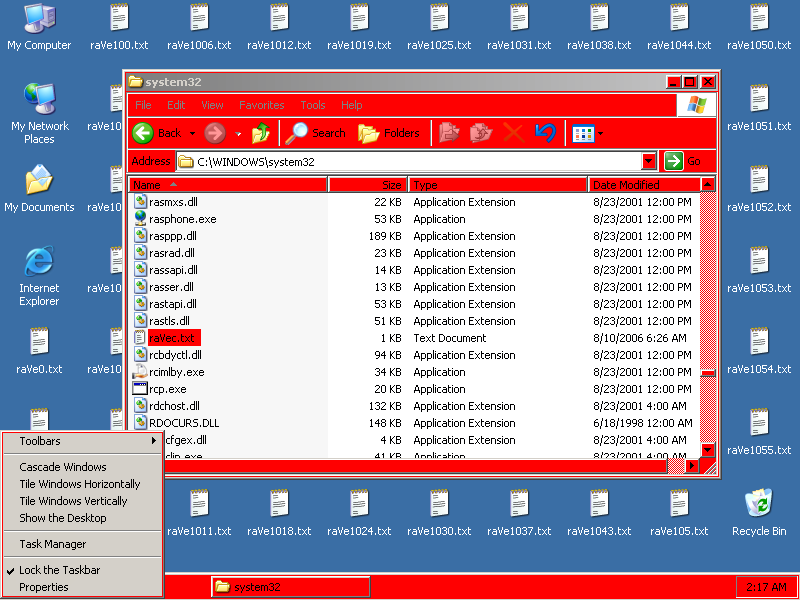Sort by Size column header
Image resolution: width=800 pixels, height=600 pixels.
point(367,185)
